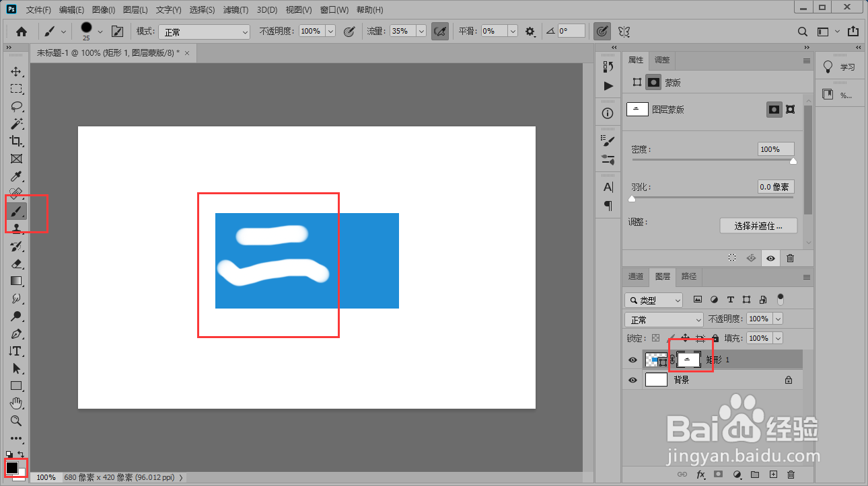Select the Brush tool in the toolbox
868x486 pixels.
click(x=16, y=211)
